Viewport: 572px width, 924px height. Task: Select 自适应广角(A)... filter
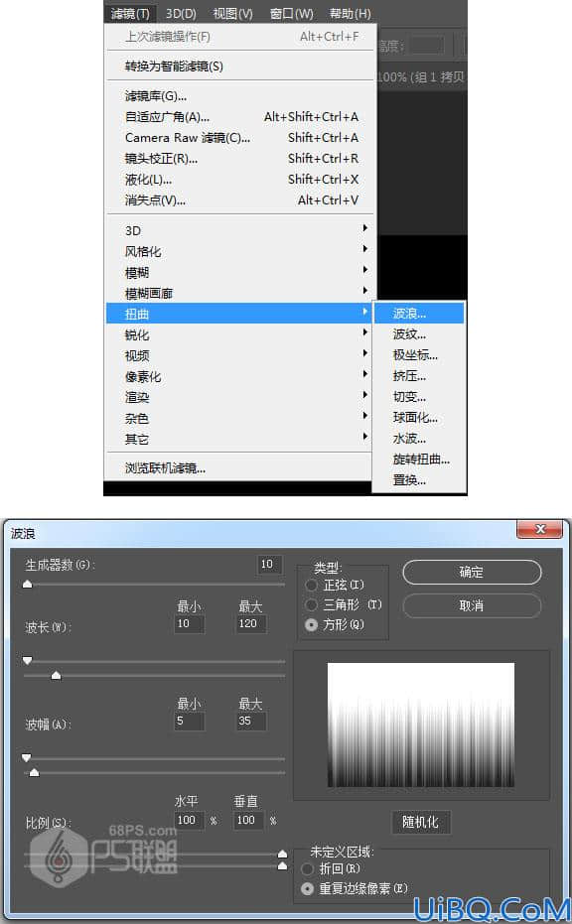click(x=240, y=117)
